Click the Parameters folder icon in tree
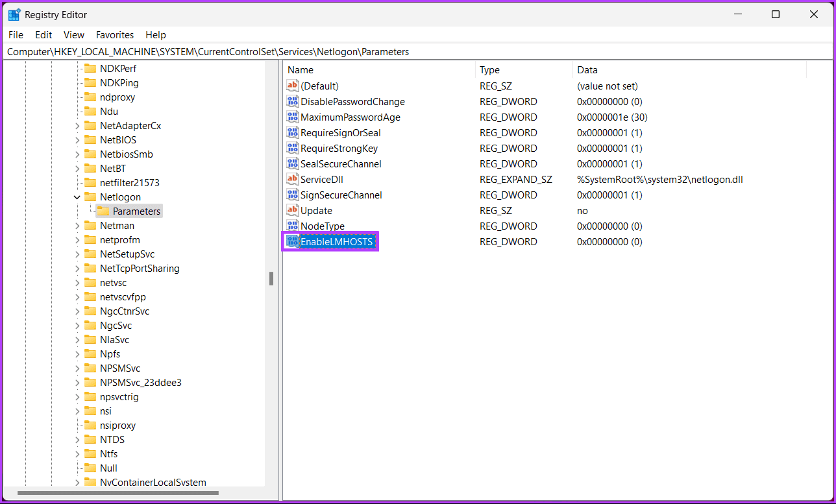Viewport: 836px width, 504px height. pos(103,211)
